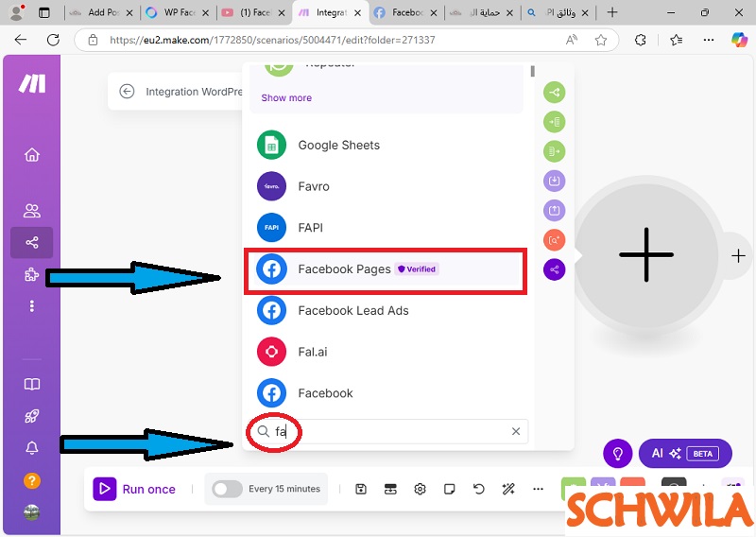
Task: Open Scenarios from the sidebar share icon
Action: pos(32,242)
